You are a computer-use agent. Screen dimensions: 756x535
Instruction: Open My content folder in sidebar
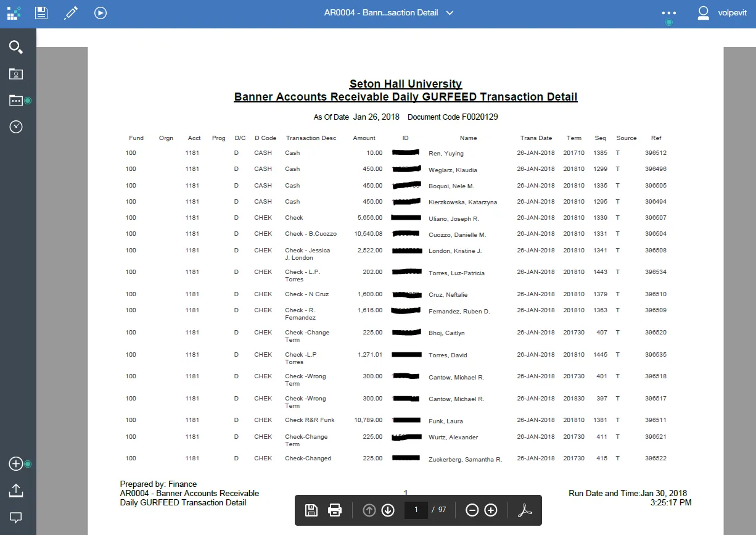click(x=16, y=74)
